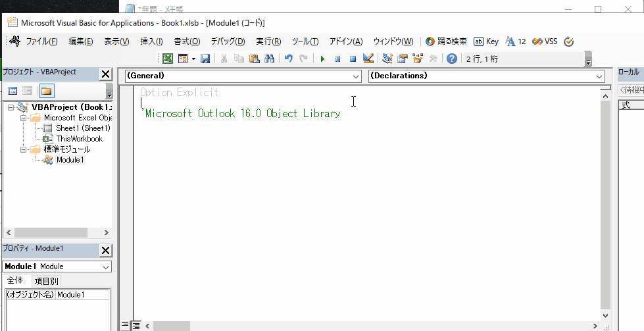644x331 pixels.
Task: Open the (Declarations) procedure dropdown
Action: click(599, 76)
